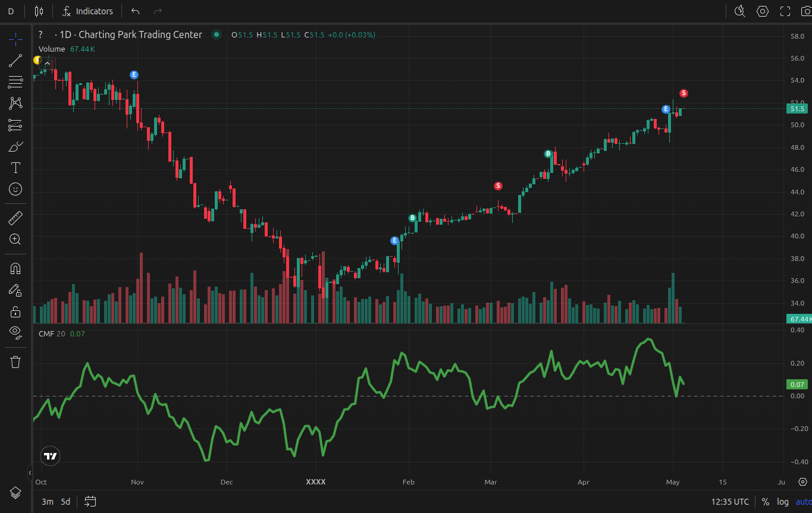Click the red S marker in early May
This screenshot has width=812, height=513.
click(684, 93)
